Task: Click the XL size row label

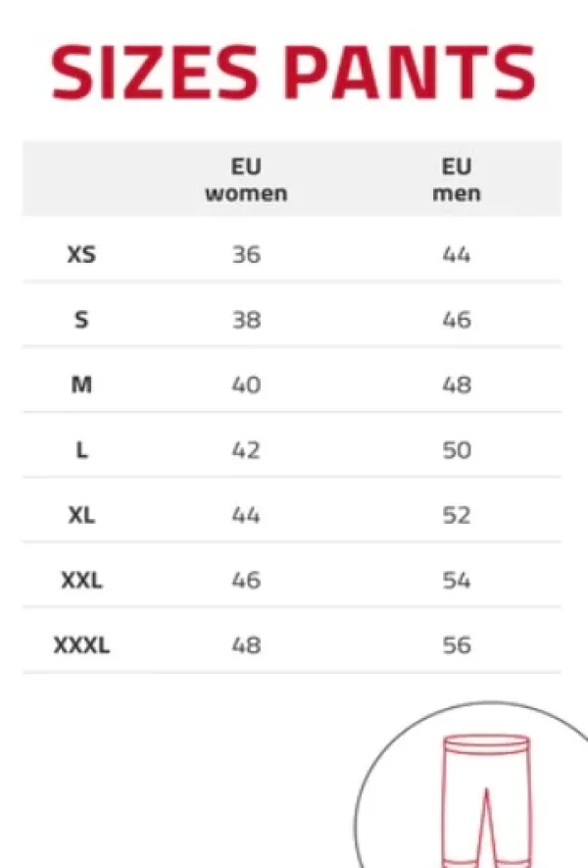Action: 81,515
